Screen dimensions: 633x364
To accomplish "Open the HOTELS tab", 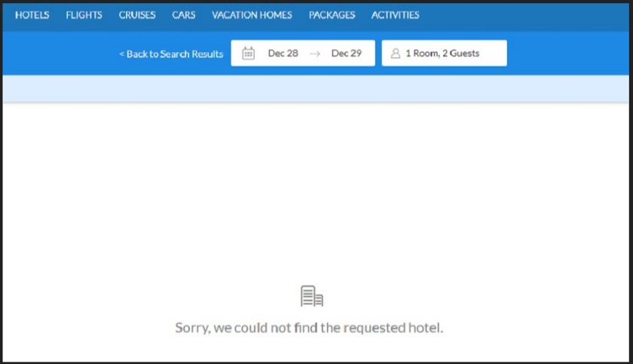I will (x=32, y=15).
